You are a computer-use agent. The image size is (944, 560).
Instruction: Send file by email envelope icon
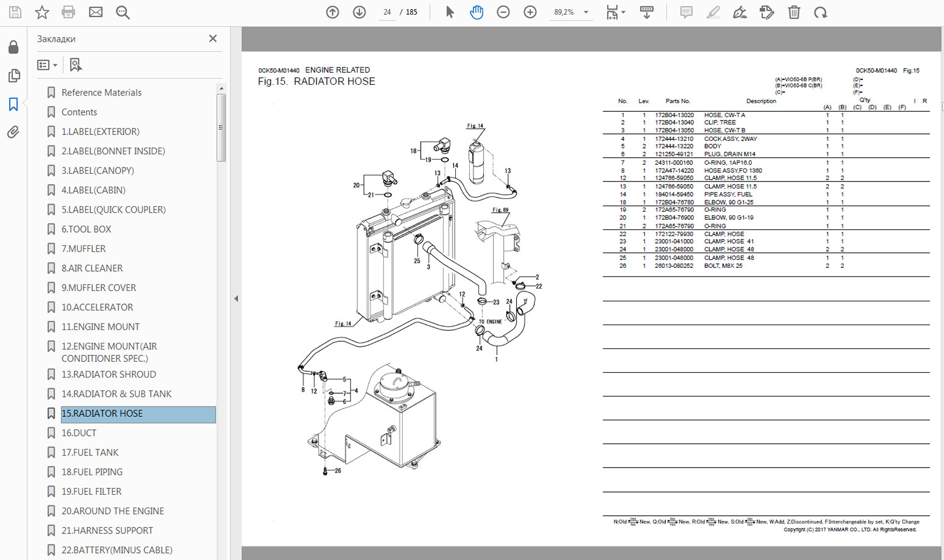(x=96, y=12)
